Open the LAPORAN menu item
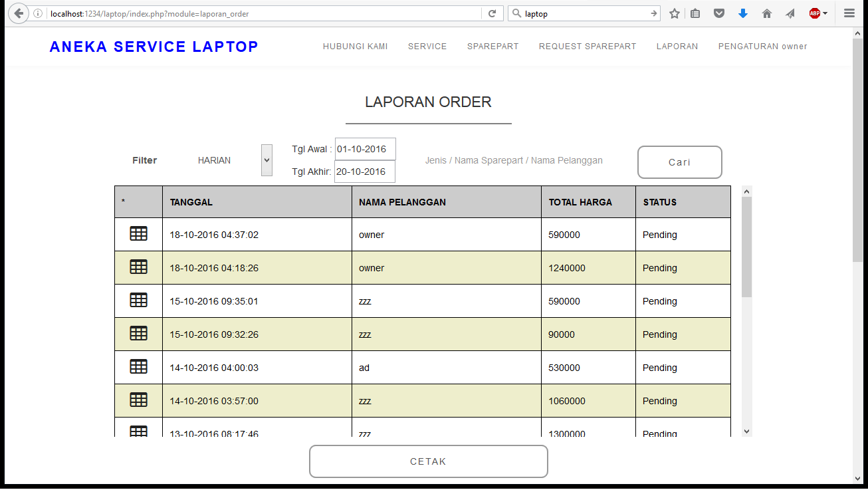Image resolution: width=868 pixels, height=490 pixels. coord(677,47)
